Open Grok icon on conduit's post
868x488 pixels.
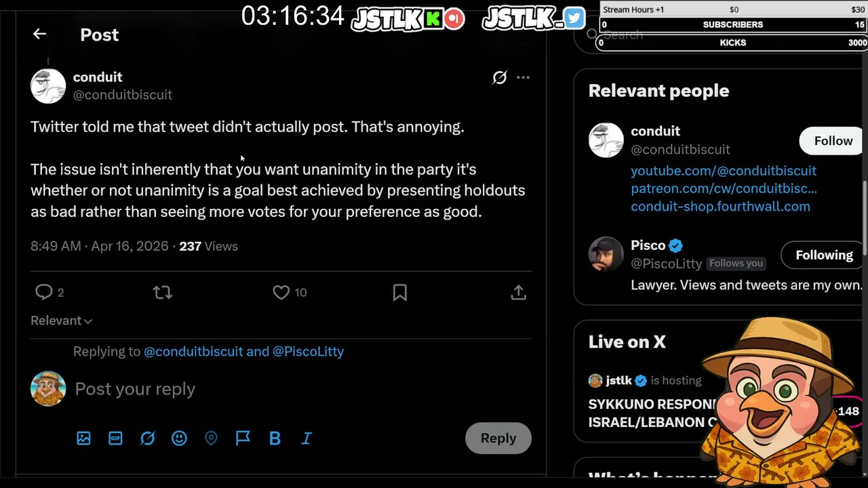[x=500, y=77]
